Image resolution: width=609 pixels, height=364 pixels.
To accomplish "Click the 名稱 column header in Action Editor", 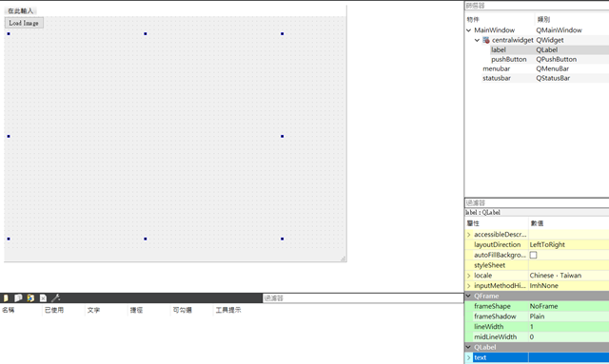I will (9, 310).
